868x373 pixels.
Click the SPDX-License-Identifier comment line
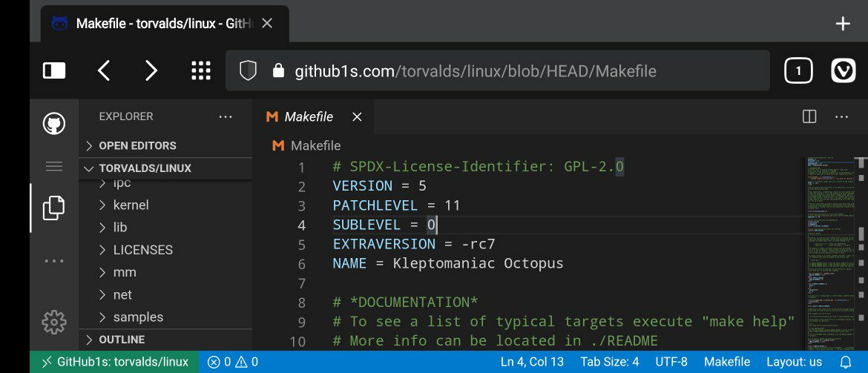(x=479, y=167)
